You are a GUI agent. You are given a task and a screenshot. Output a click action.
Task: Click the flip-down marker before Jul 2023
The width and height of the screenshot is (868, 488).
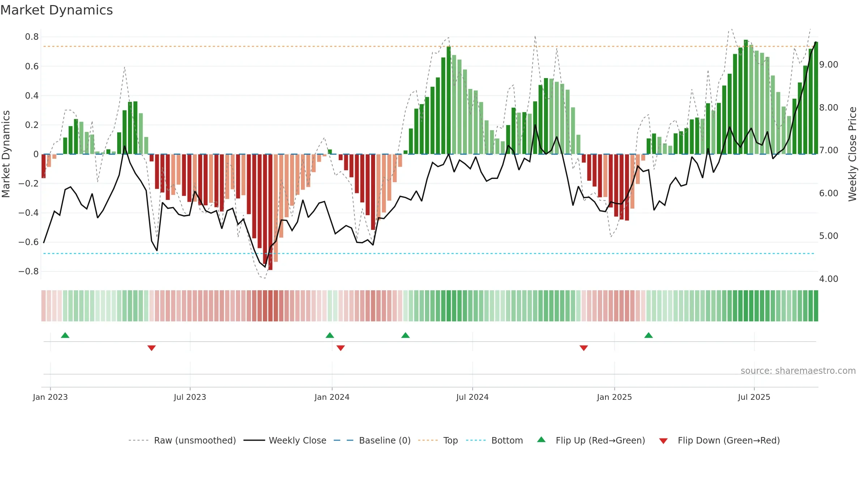(x=152, y=348)
